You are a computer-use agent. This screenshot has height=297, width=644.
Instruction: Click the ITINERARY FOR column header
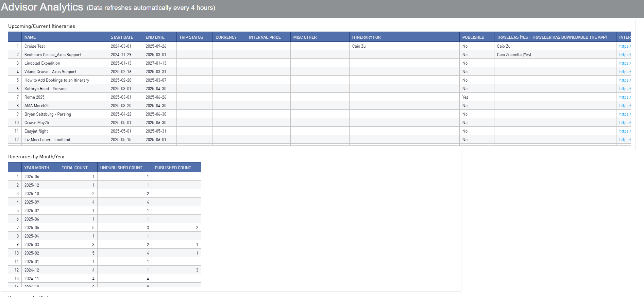[366, 37]
